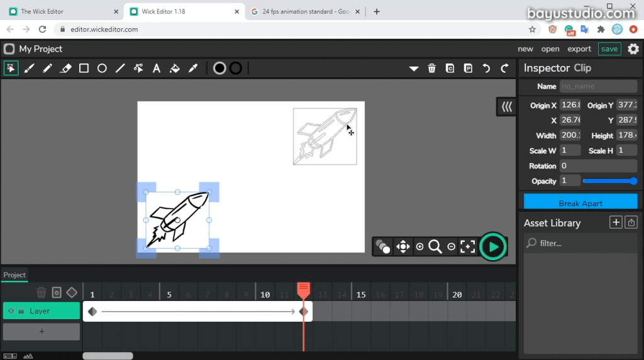Open the stroke color swatch

(236, 68)
